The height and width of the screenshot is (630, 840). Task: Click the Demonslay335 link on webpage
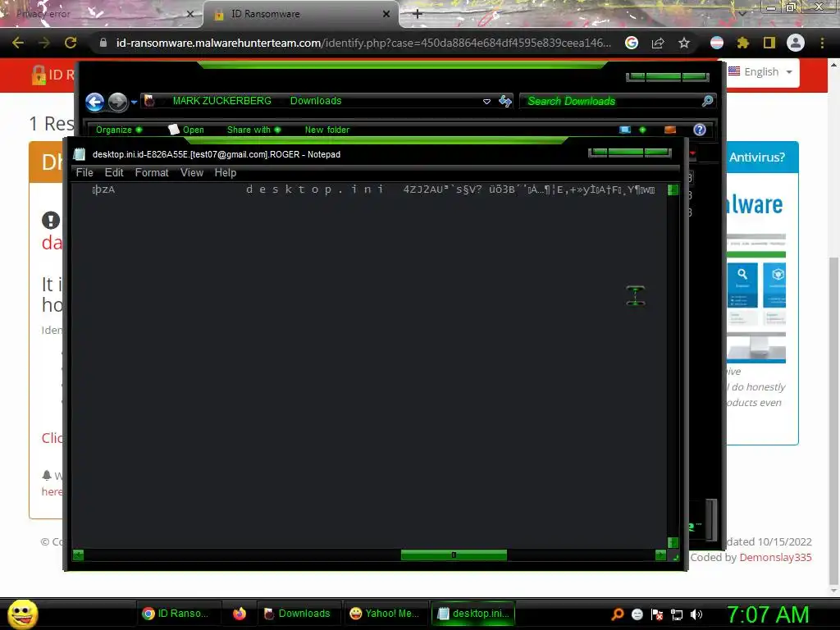[775, 557]
